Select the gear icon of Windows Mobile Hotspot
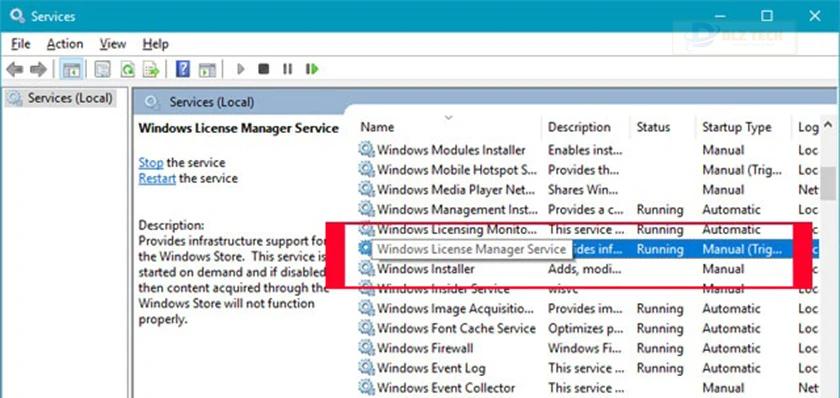Screen dimensions: 840x398 pos(366,170)
